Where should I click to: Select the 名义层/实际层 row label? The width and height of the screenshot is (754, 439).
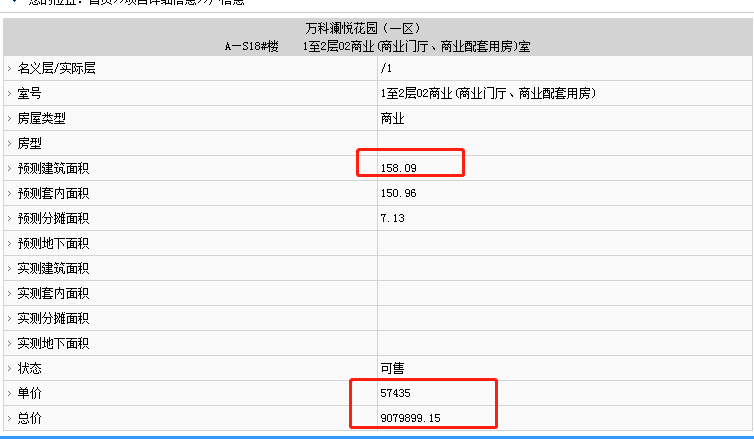coord(57,68)
